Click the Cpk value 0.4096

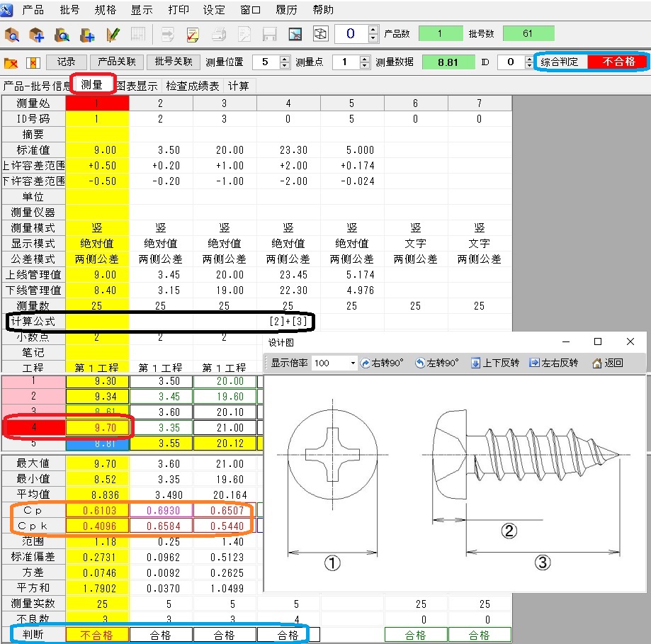(x=97, y=526)
